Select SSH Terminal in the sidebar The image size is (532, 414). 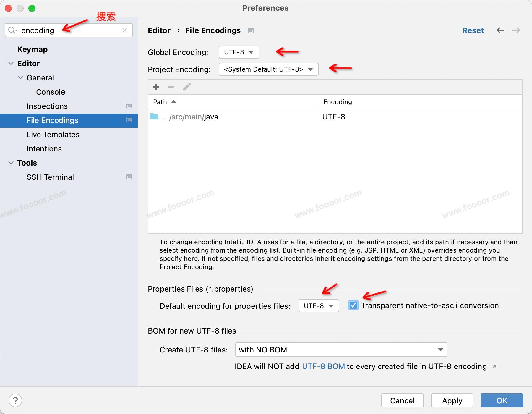pyautogui.click(x=50, y=177)
